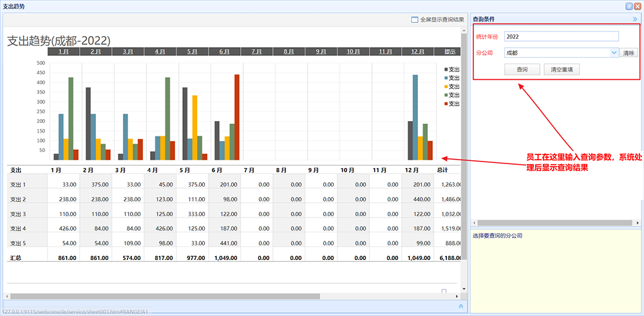644x316 pixels.
Task: Click the 817.00 total in 汇总 row
Action: pos(166,258)
